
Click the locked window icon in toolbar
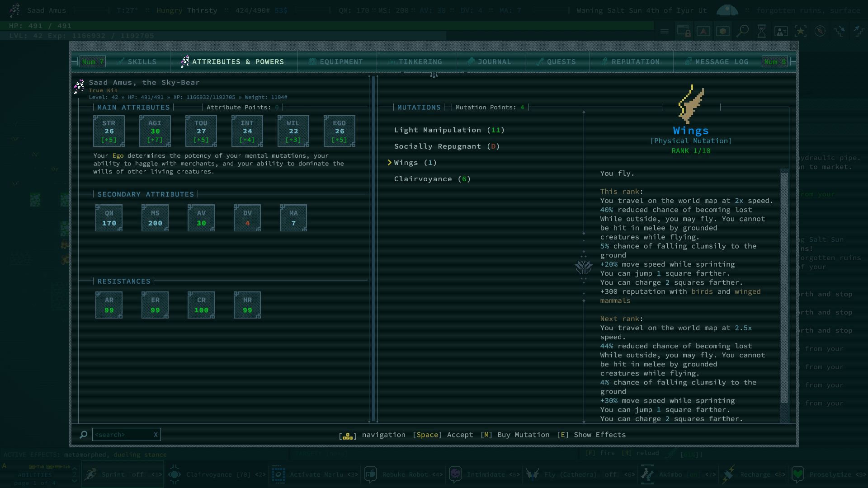684,31
